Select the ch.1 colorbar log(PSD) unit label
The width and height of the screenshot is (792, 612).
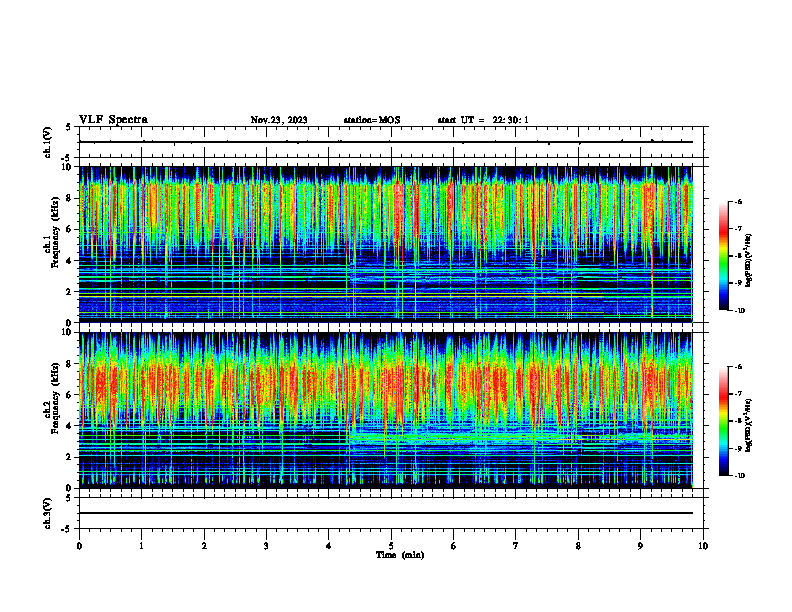click(749, 260)
